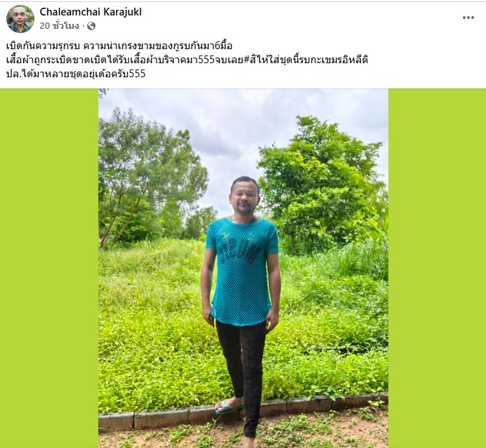The image size is (486, 448).
Task: Open the post photo in full view
Action: (x=243, y=268)
